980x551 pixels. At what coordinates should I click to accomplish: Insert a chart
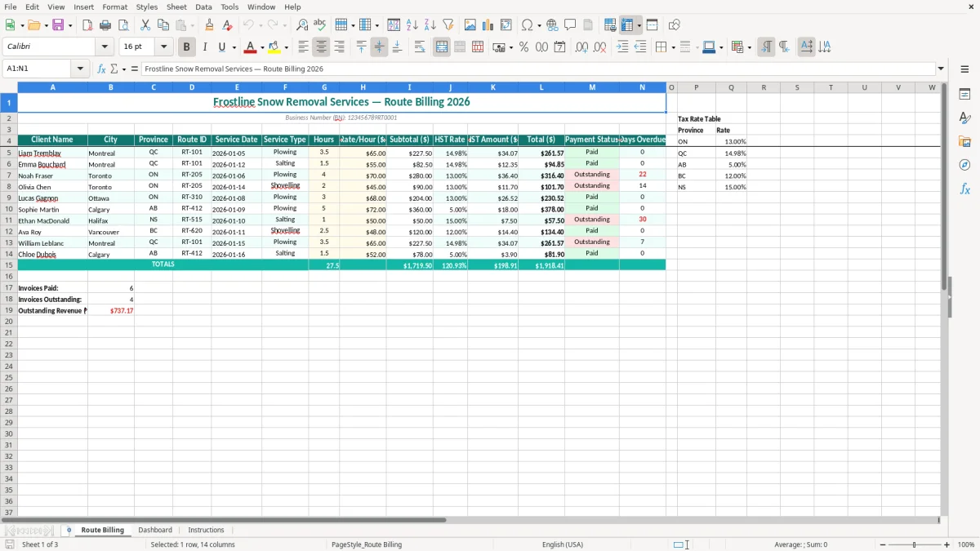(x=488, y=25)
